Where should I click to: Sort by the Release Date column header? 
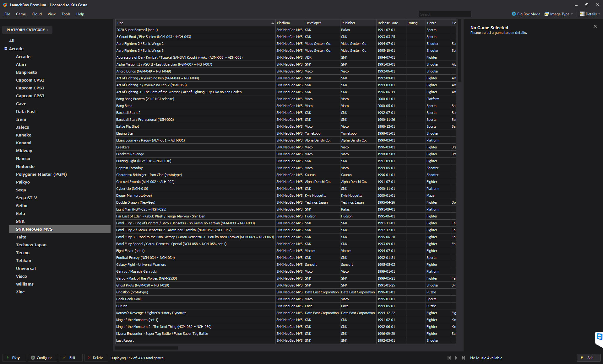point(391,23)
